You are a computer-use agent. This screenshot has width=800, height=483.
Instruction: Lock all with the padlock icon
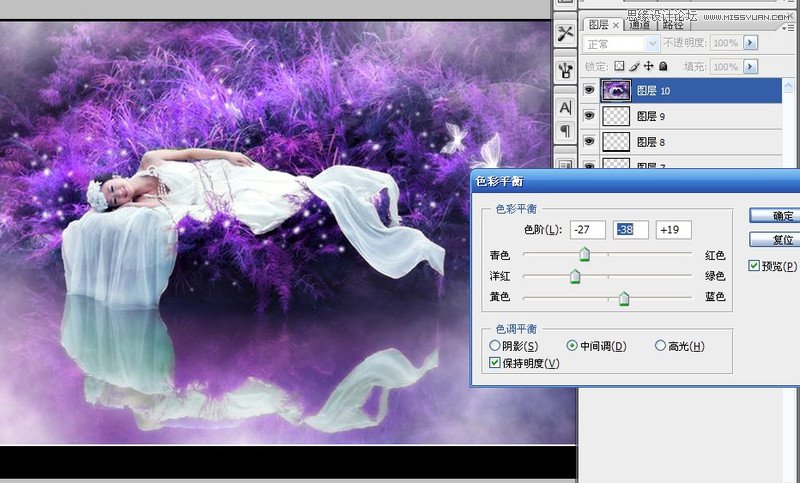point(663,66)
